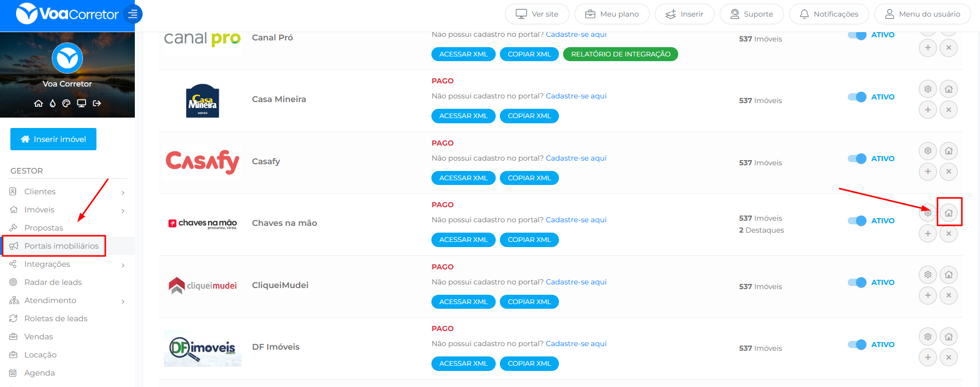Click the Casafy logo thumbnail

click(202, 162)
